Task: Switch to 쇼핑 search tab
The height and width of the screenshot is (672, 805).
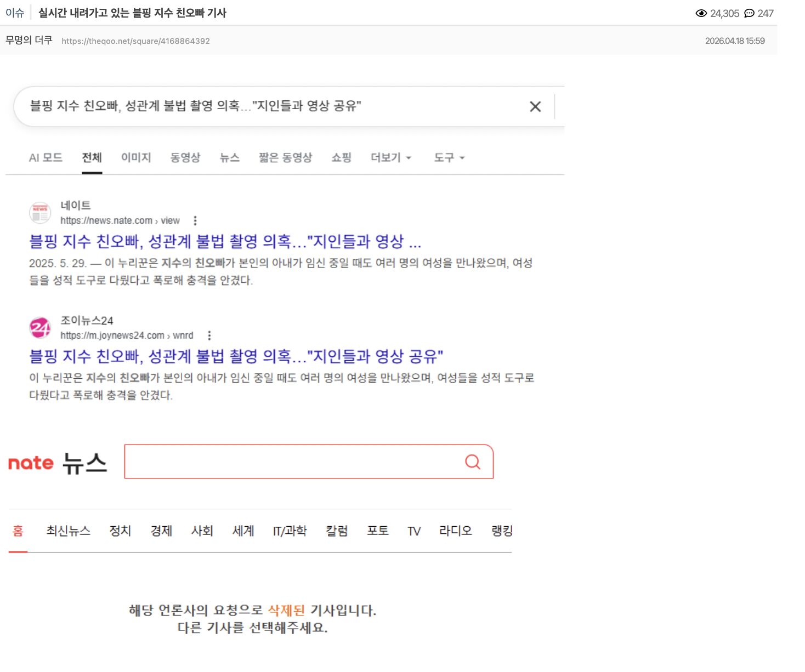Action: (x=341, y=157)
